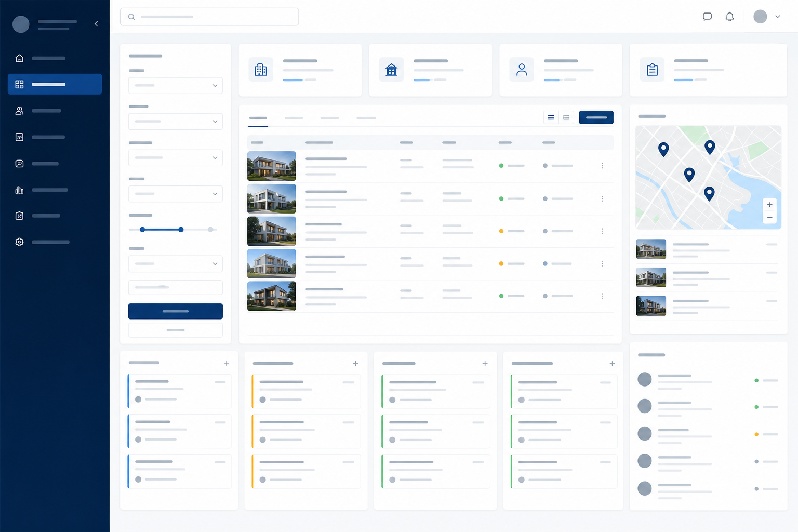Open the bar chart analytics icon in sidebar

(x=19, y=190)
